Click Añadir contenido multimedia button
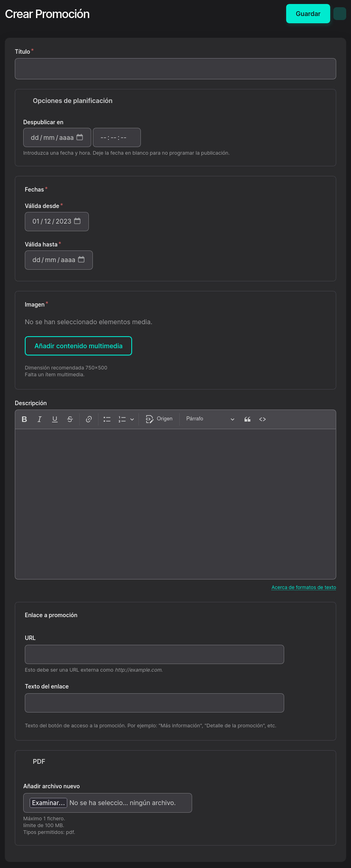 pyautogui.click(x=78, y=346)
